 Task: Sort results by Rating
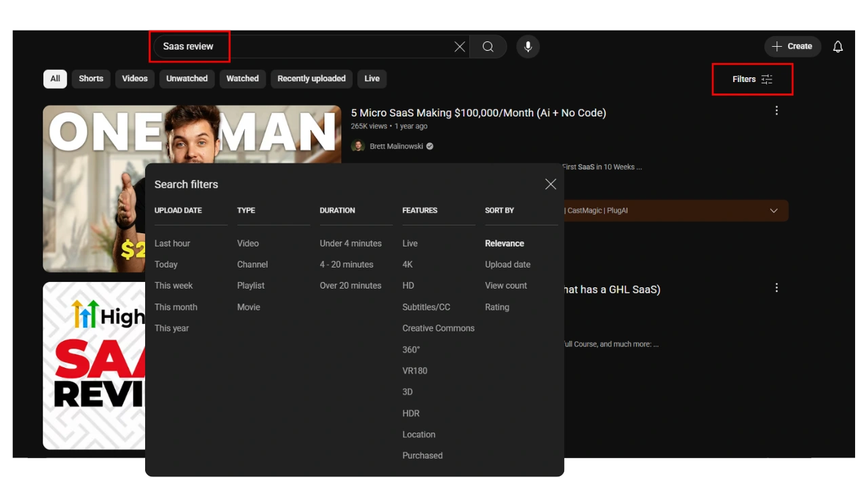(x=497, y=307)
